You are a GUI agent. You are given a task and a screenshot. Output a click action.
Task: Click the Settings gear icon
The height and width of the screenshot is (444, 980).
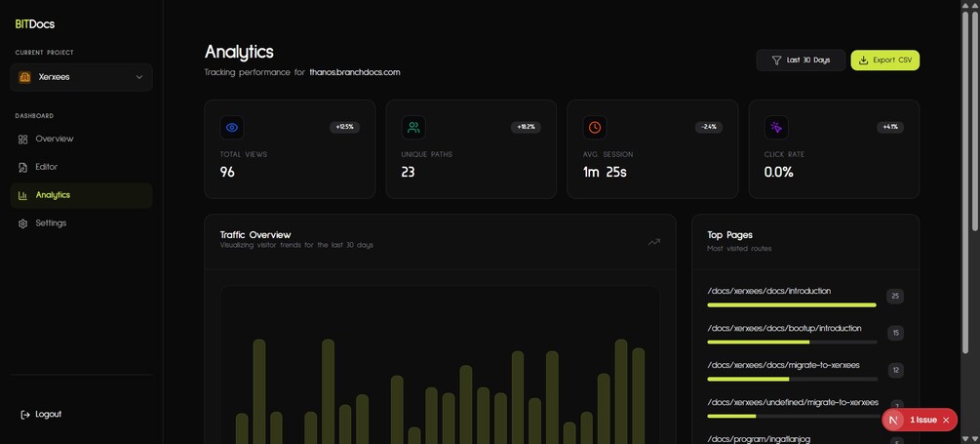click(23, 223)
